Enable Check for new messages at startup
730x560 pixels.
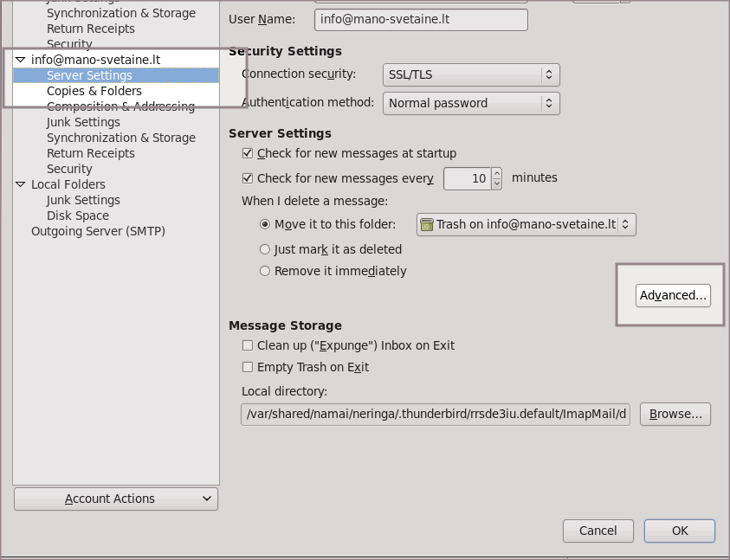click(x=248, y=153)
